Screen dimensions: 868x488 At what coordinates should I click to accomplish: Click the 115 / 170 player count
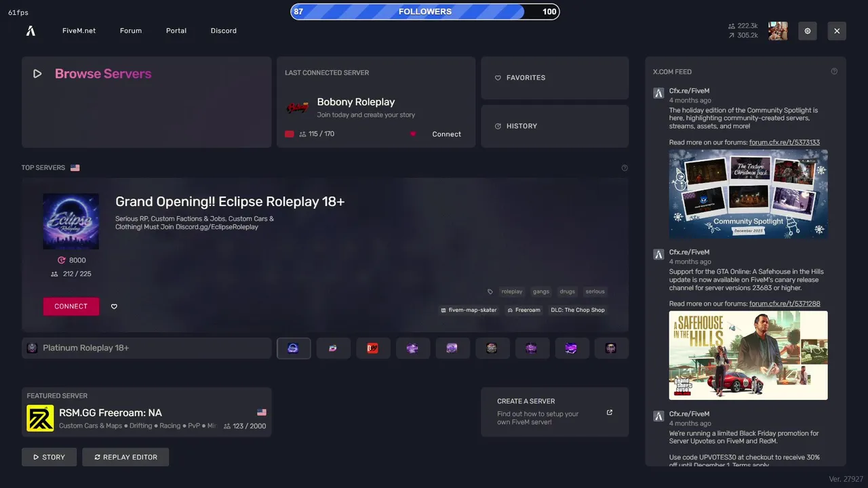click(317, 134)
